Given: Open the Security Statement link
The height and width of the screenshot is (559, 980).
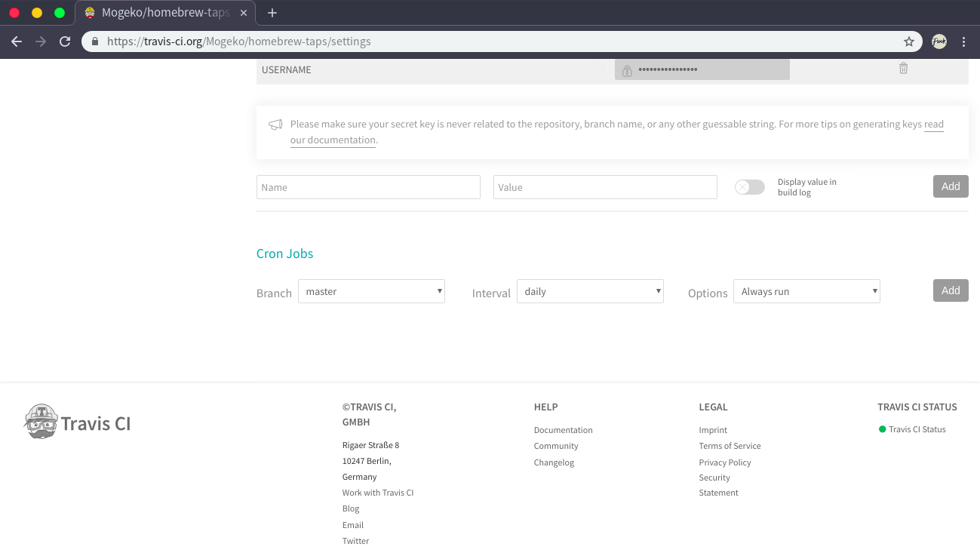Looking at the screenshot, I should (719, 485).
